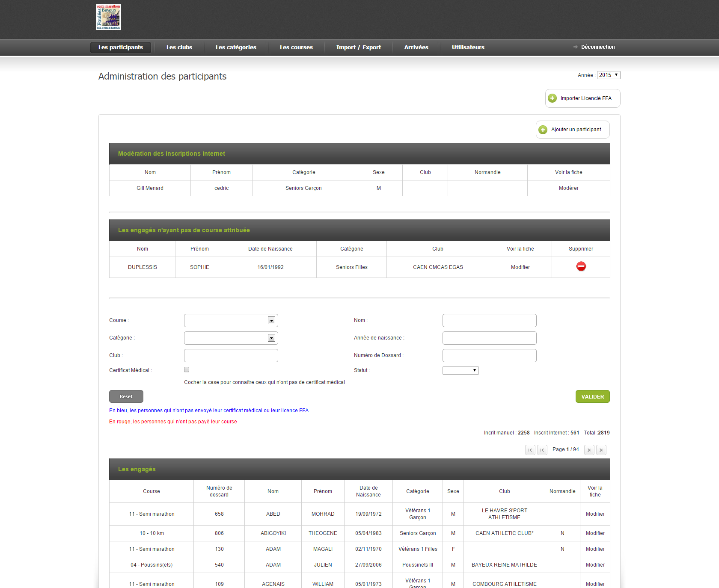Click Modifier for AGENAIS WILLIAM
The width and height of the screenshot is (719, 588).
pos(595,584)
